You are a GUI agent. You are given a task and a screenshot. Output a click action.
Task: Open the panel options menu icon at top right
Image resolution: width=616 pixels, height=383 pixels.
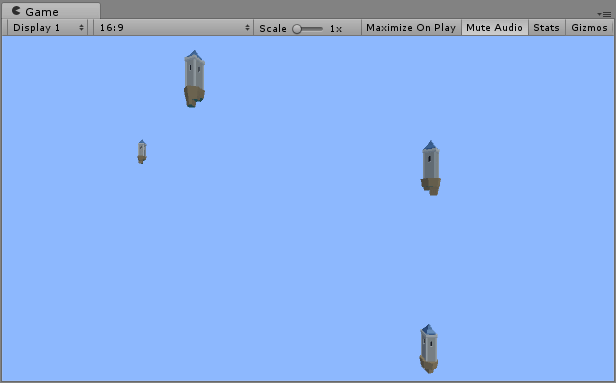click(x=605, y=14)
